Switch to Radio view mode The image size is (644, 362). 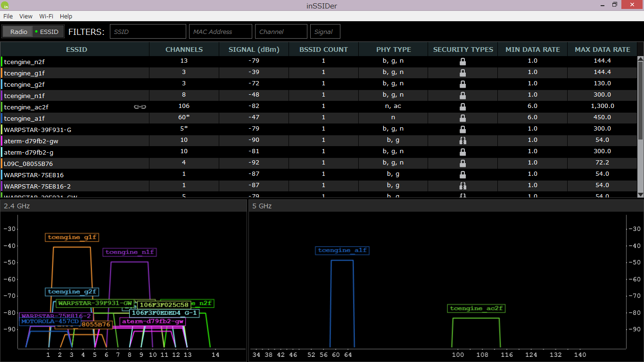click(19, 32)
